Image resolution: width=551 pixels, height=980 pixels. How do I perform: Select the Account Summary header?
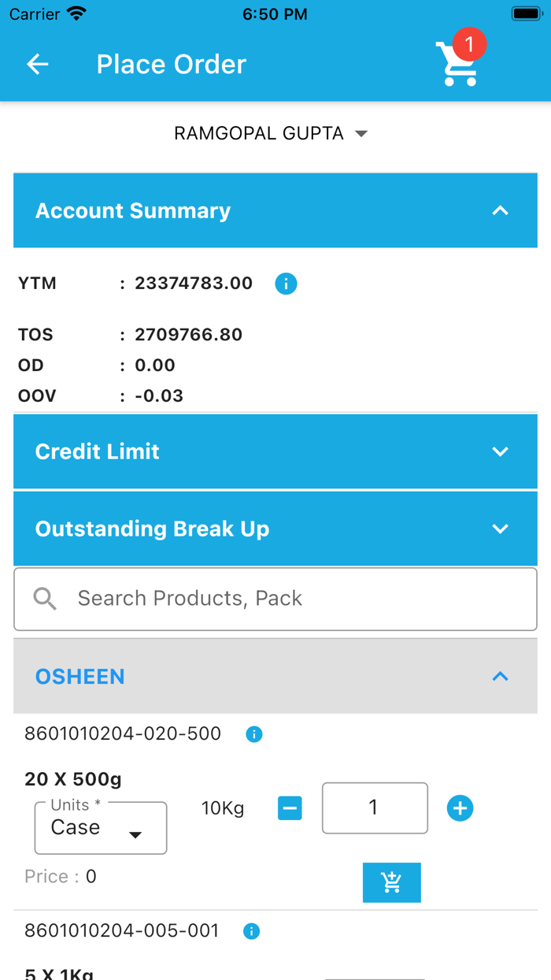point(275,210)
